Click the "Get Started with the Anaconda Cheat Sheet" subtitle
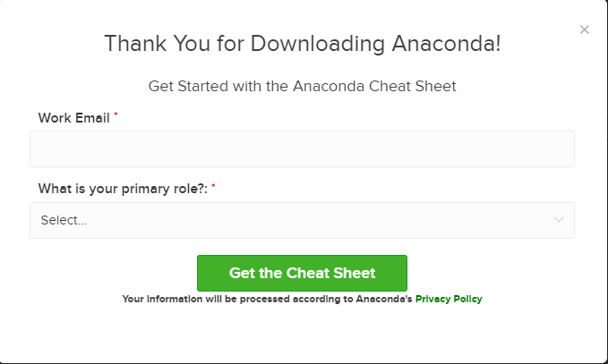608x364 pixels. pos(302,86)
